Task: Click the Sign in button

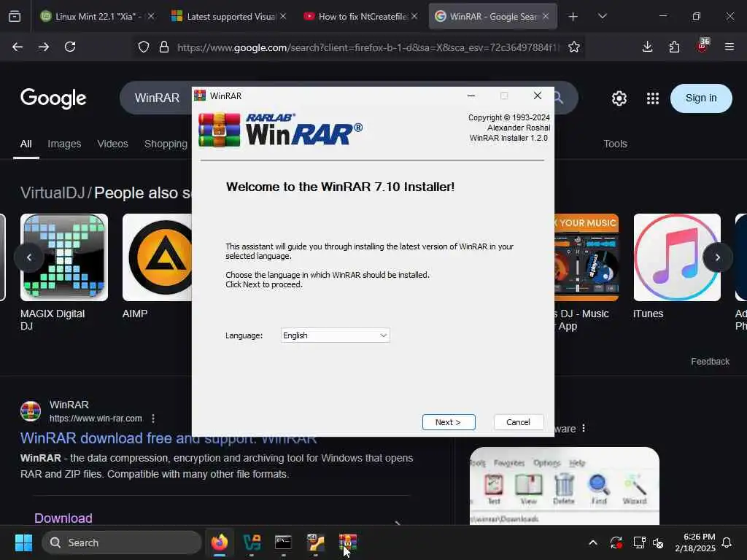Action: 701,98
